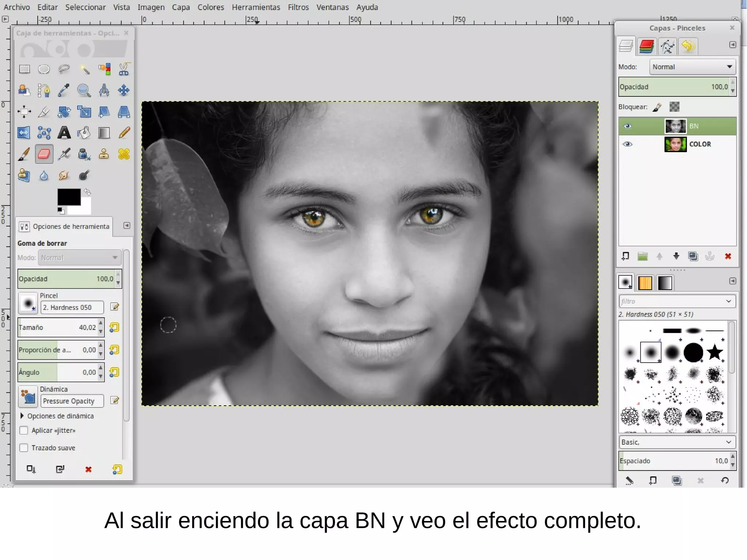The height and width of the screenshot is (560, 747).
Task: Select the Paintbrush tool
Action: click(x=24, y=154)
